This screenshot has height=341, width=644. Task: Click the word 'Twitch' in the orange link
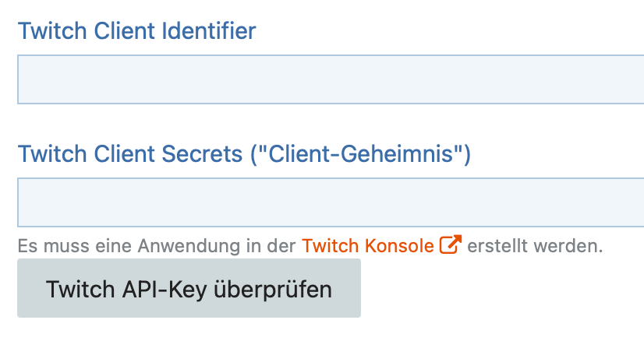(x=331, y=246)
